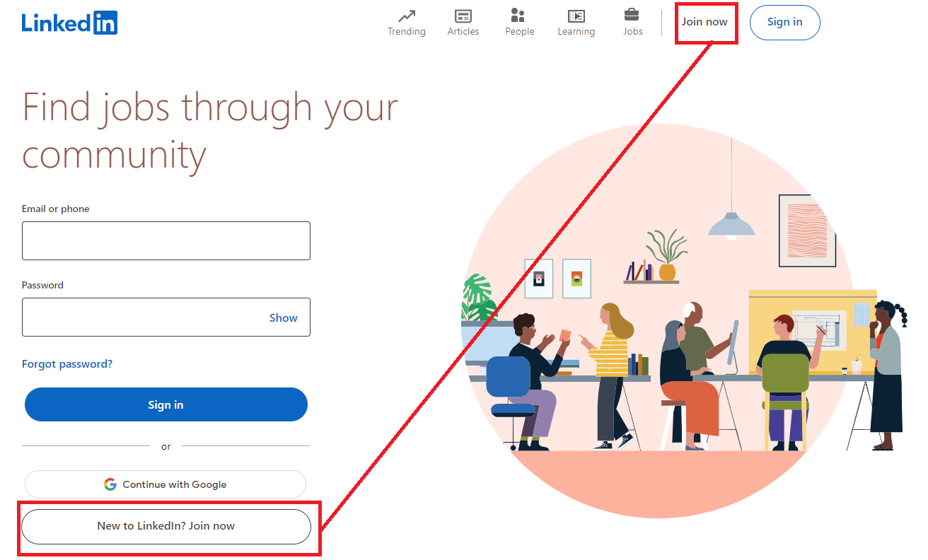The image size is (928, 560).
Task: Click the New to LinkedIn? Join now button
Action: click(x=166, y=526)
